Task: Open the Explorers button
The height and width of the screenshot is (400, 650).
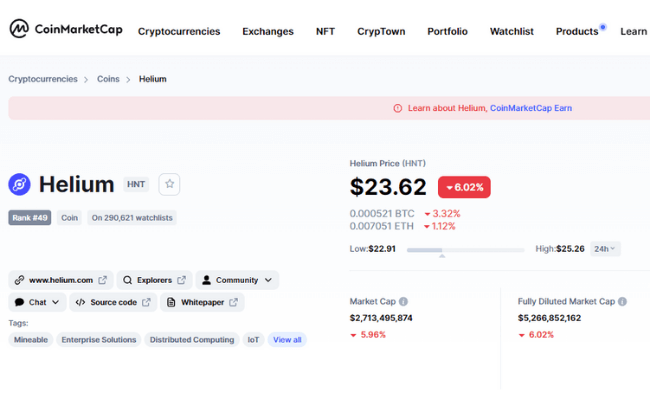Action: click(x=154, y=280)
